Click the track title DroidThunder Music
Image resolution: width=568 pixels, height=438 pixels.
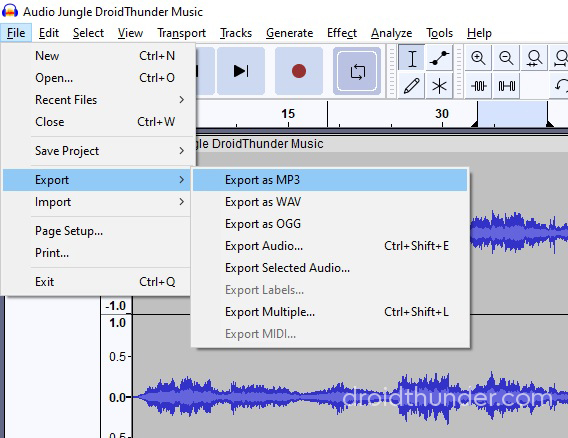(x=267, y=144)
